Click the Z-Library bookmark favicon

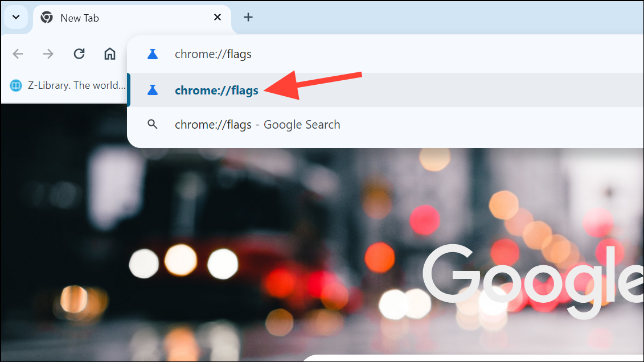pyautogui.click(x=15, y=85)
